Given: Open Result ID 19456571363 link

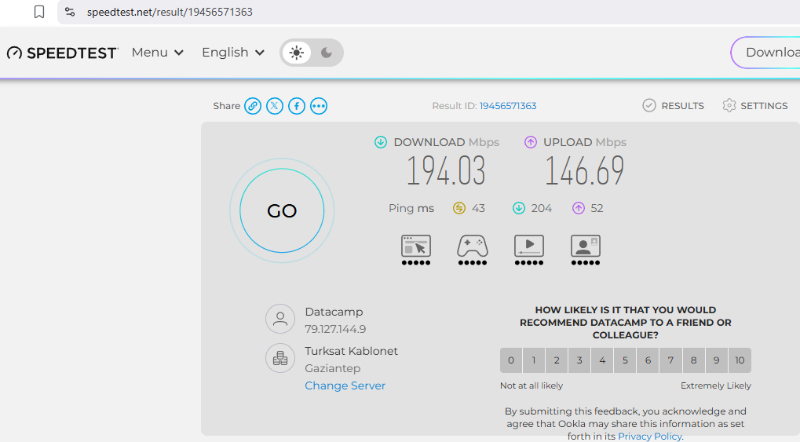Looking at the screenshot, I should pos(508,106).
